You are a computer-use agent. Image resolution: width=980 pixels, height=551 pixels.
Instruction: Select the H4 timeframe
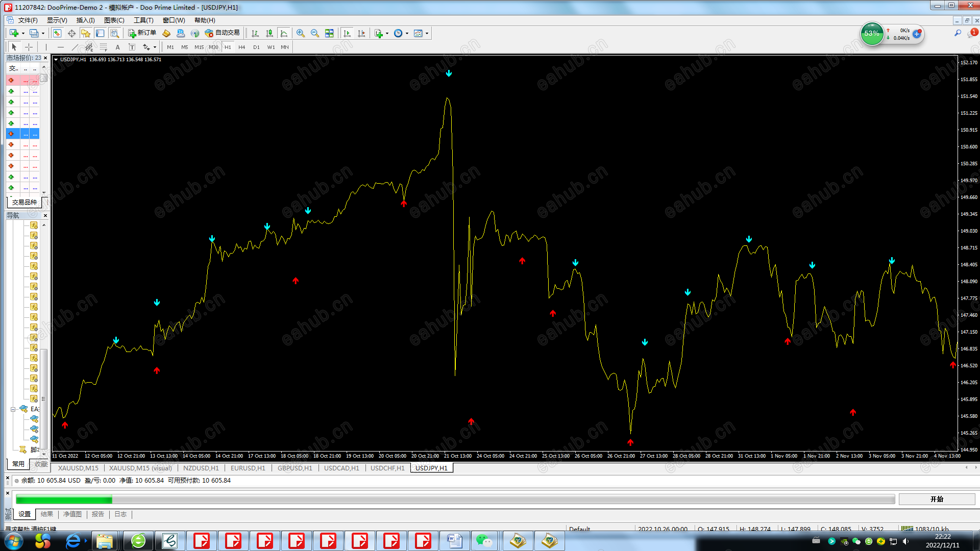[242, 47]
